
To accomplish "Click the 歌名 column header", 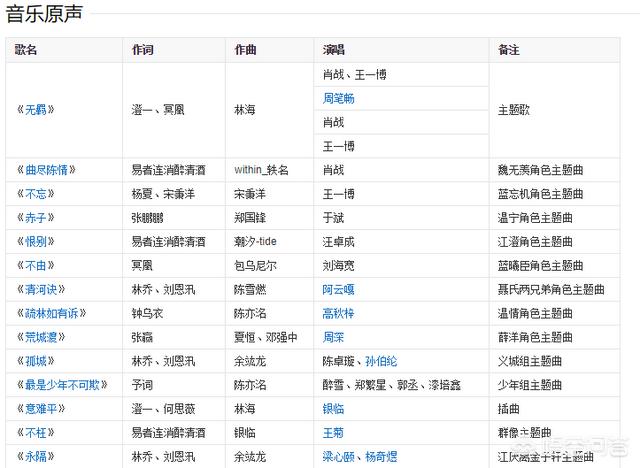I will coord(26,50).
